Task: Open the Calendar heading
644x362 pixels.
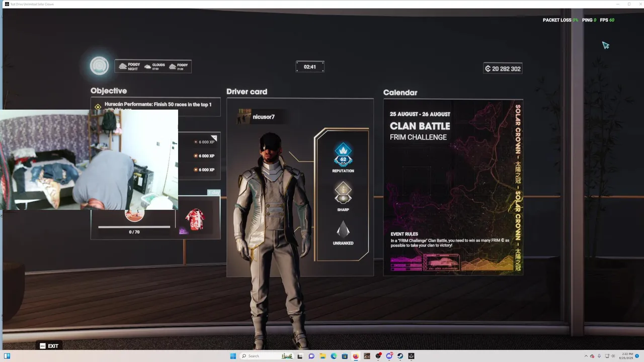Action: click(x=400, y=93)
